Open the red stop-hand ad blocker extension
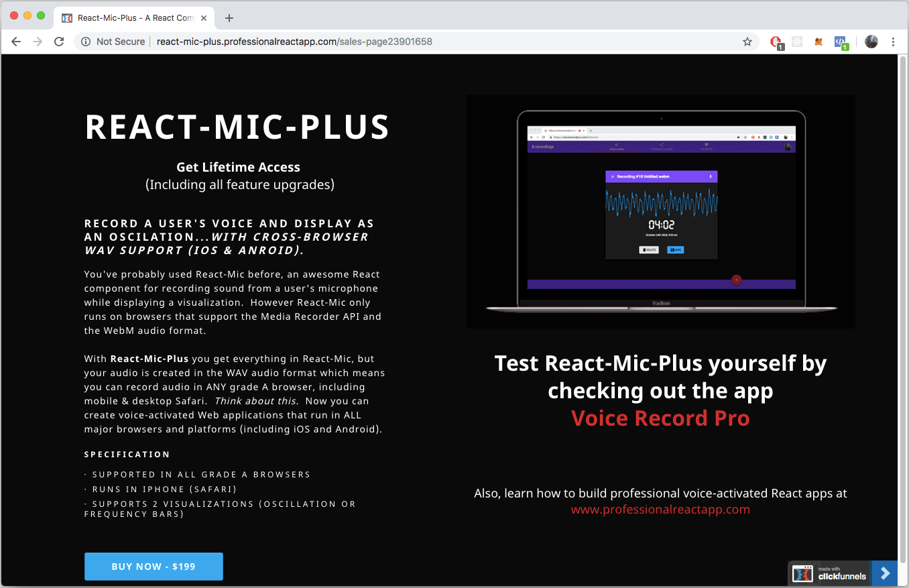 click(776, 42)
